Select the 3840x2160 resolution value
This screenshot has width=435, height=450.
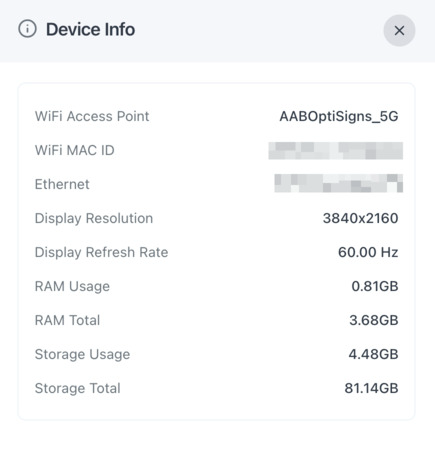(360, 218)
